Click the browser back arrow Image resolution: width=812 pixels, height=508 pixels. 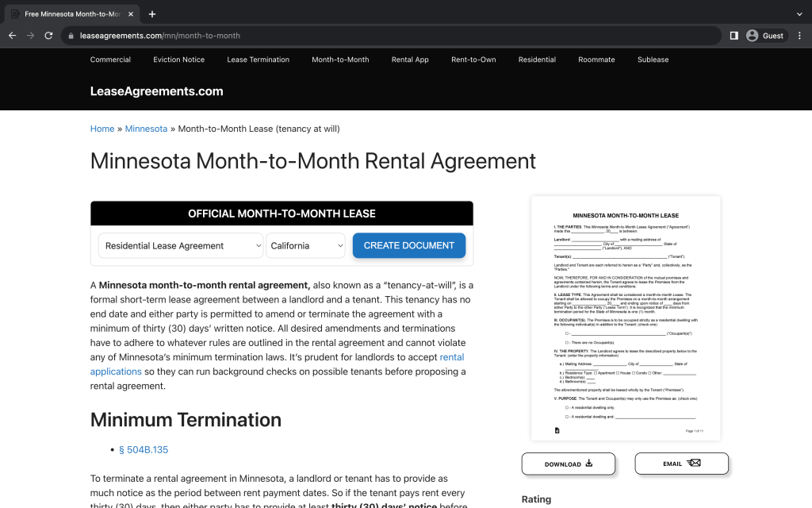tap(12, 36)
